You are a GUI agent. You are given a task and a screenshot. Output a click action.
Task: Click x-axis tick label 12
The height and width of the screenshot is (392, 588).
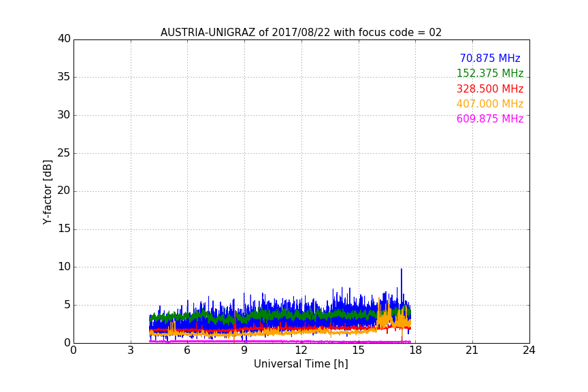click(x=301, y=350)
